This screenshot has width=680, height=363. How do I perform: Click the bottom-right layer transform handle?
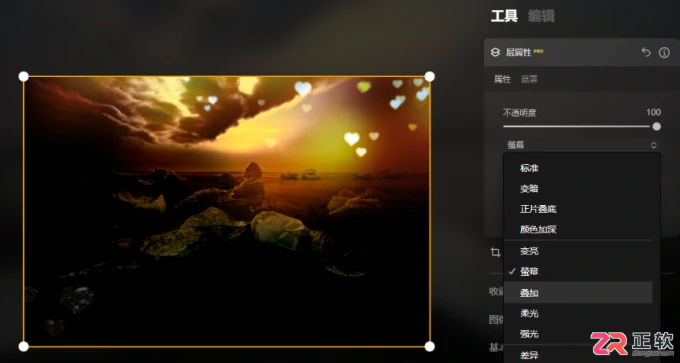[x=429, y=346]
